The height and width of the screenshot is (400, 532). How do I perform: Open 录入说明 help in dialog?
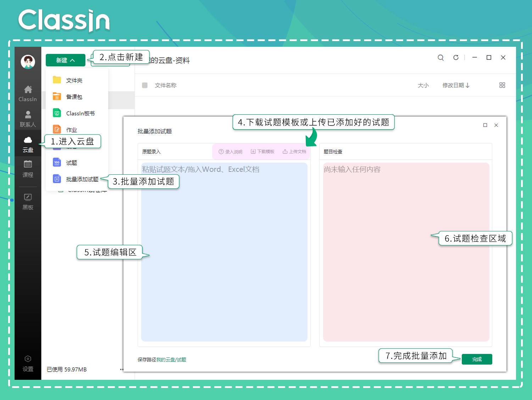pos(231,152)
